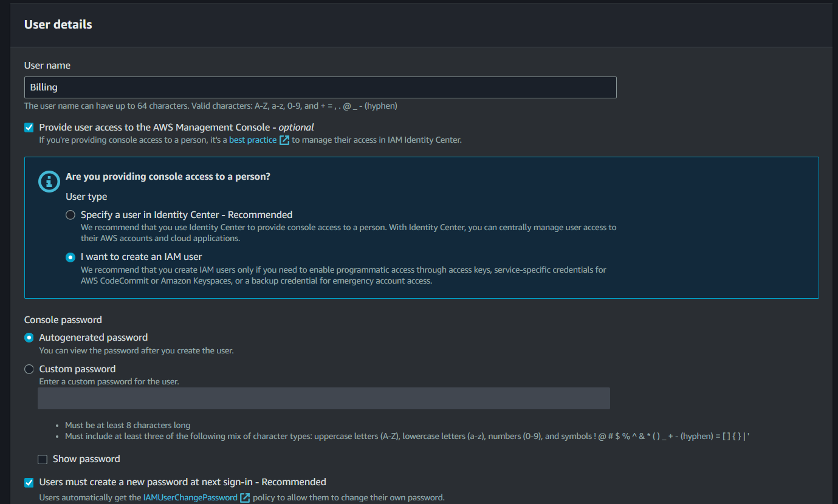Uncheck Users must create a new password checkbox

29,483
